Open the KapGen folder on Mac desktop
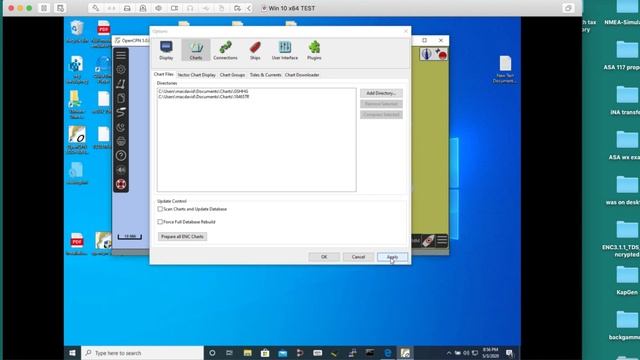640x360 pixels. pyautogui.click(x=627, y=281)
